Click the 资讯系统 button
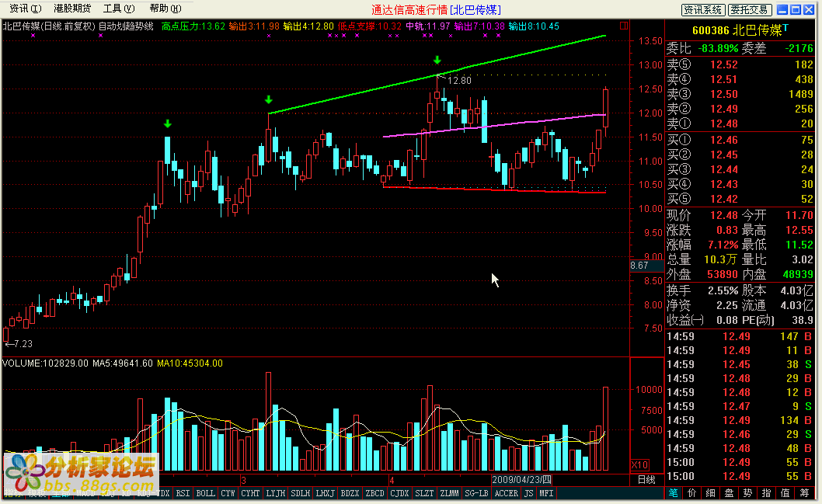 pos(703,9)
